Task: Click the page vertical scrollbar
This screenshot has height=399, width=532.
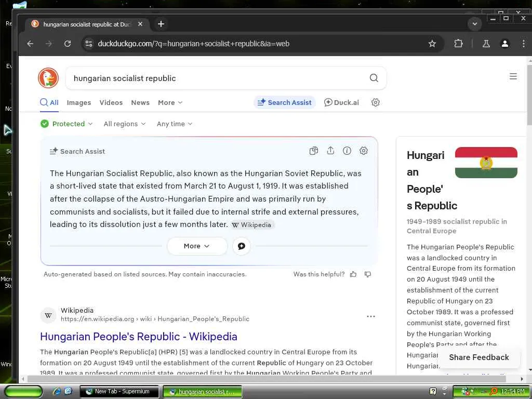Action: [529, 96]
